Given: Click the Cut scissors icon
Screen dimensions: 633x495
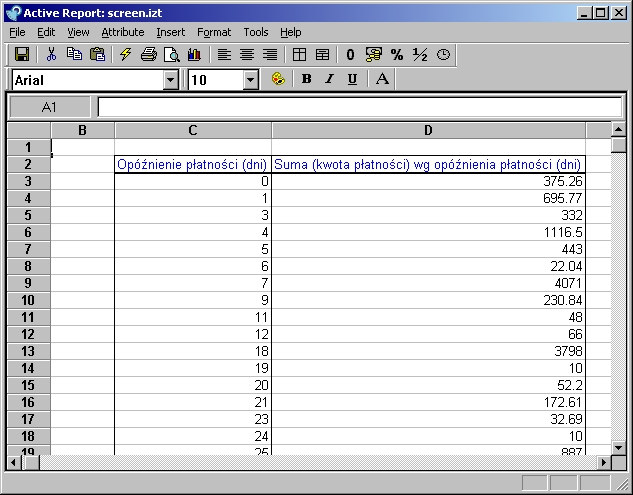Looking at the screenshot, I should click(x=51, y=54).
